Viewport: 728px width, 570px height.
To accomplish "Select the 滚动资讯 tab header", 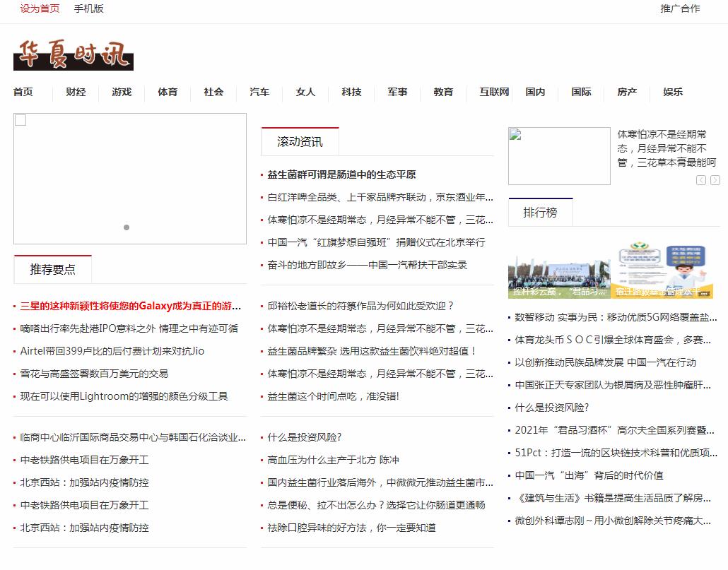I will (x=300, y=142).
